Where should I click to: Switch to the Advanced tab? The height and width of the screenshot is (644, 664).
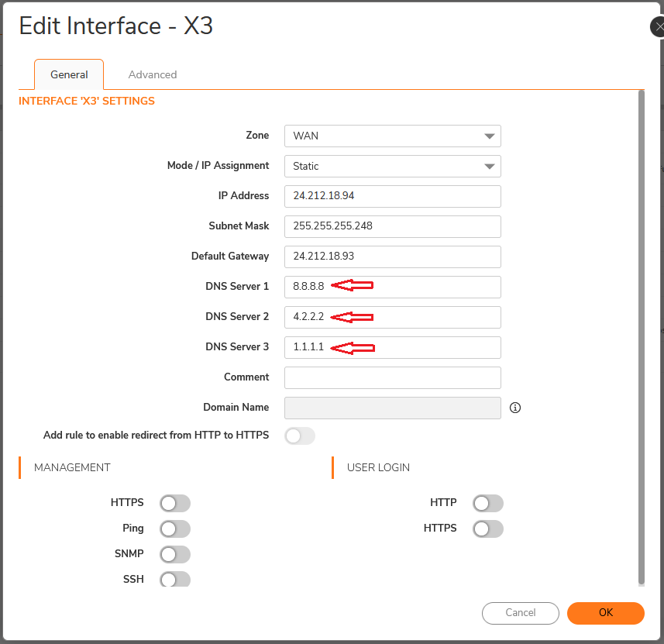pyautogui.click(x=153, y=75)
